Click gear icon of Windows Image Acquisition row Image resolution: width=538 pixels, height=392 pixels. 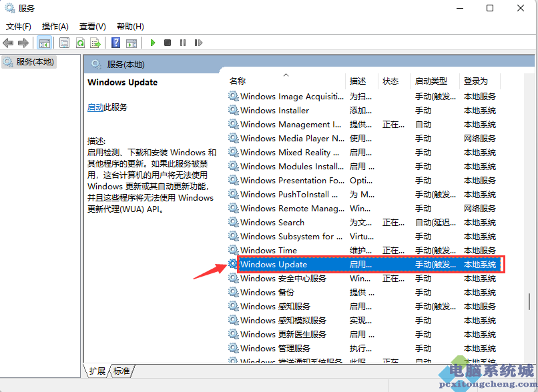click(x=234, y=96)
